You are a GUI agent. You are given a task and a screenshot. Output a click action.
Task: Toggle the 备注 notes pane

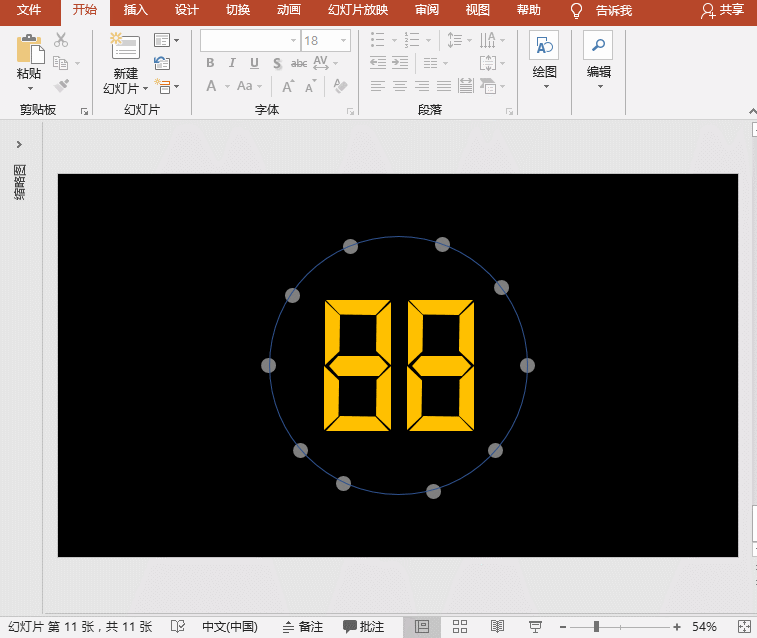point(303,626)
